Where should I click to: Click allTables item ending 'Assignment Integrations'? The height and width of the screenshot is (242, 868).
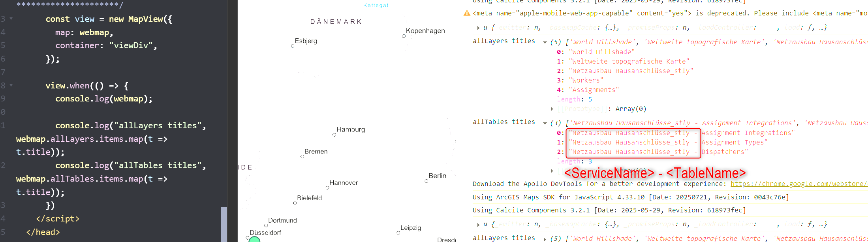[x=682, y=133]
